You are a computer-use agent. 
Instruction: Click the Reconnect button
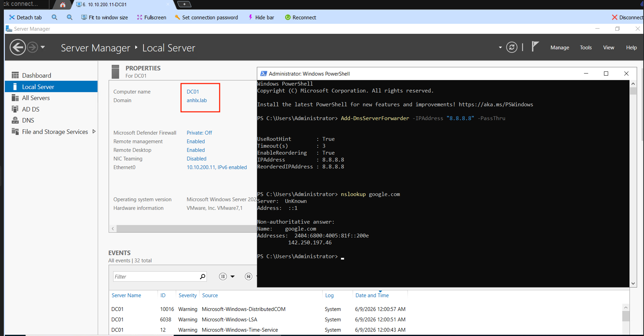tap(300, 17)
